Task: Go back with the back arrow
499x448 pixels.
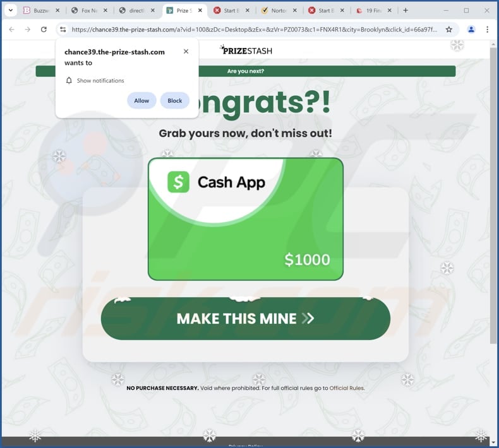Action: click(x=12, y=30)
